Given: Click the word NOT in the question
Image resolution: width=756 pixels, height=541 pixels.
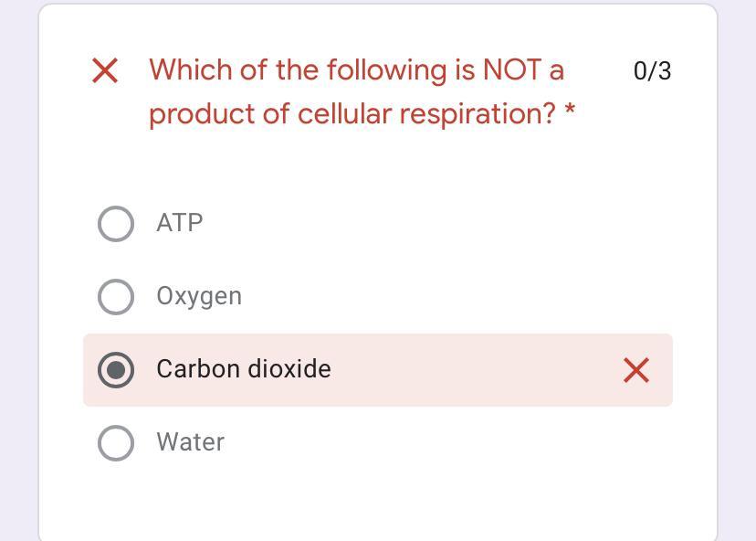Looking at the screenshot, I should (511, 69).
